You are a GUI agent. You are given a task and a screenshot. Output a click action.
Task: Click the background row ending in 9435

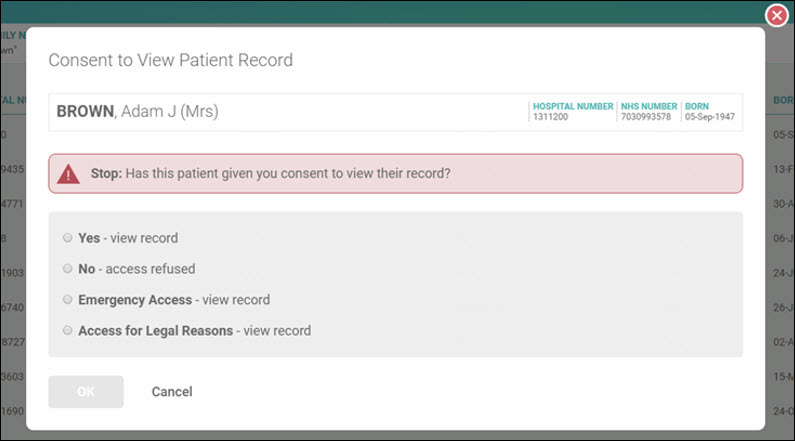point(13,169)
